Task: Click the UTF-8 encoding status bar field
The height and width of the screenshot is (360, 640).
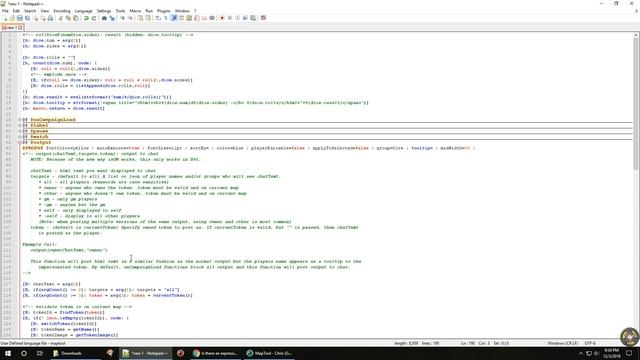Action: click(x=590, y=343)
